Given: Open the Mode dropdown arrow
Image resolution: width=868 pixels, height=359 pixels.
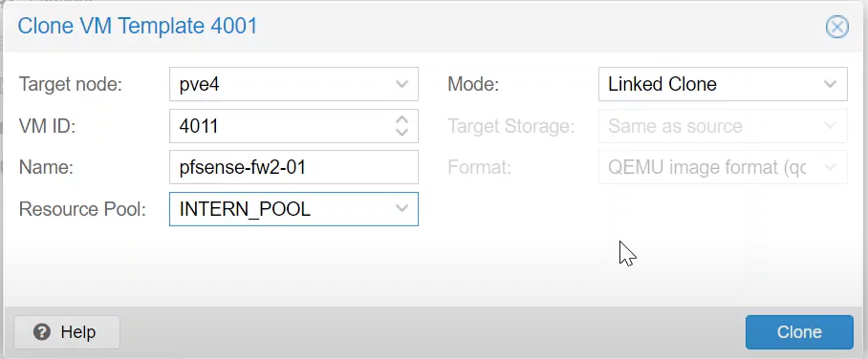Looking at the screenshot, I should (831, 84).
